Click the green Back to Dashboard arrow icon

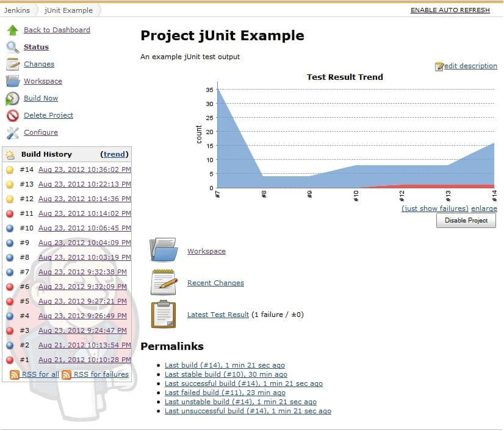click(12, 30)
